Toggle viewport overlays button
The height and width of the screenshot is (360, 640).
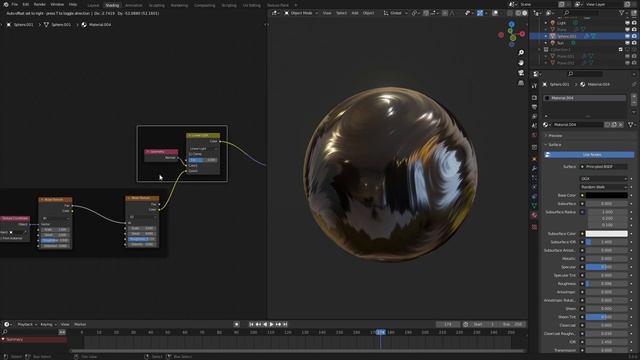495,13
